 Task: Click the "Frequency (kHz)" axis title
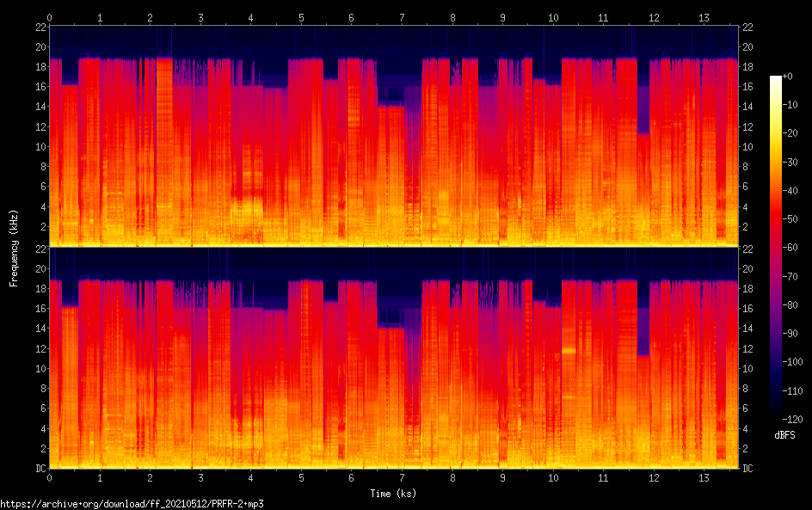tap(14, 248)
